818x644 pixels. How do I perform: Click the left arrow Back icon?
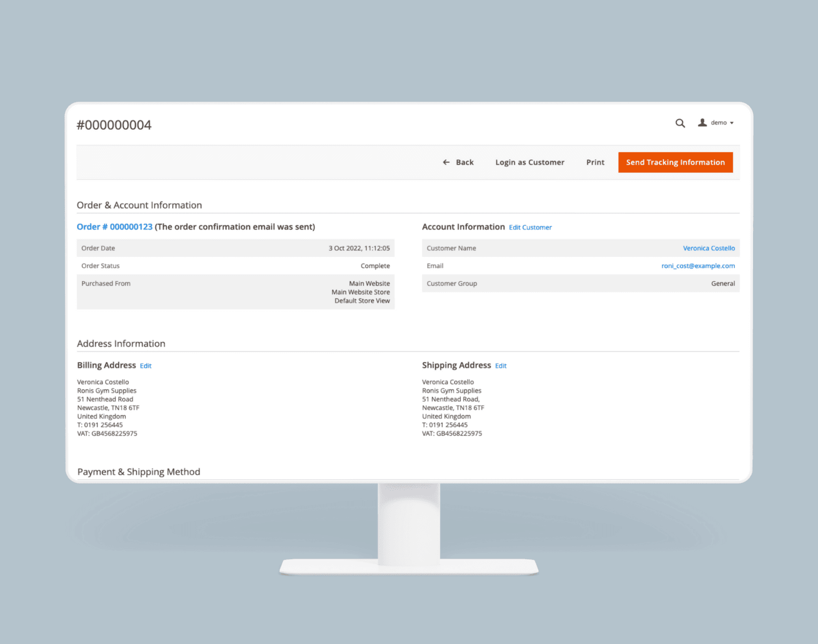click(x=446, y=162)
